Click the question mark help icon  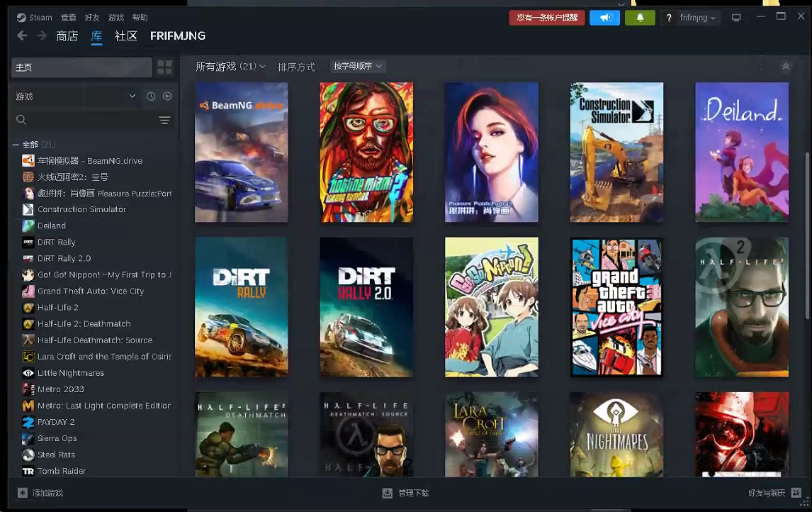tap(669, 18)
